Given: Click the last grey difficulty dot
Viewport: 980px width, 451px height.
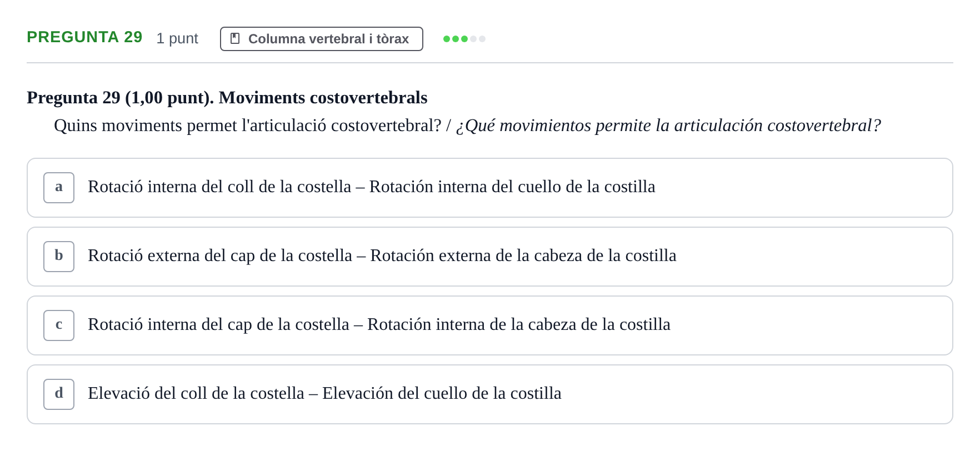Looking at the screenshot, I should (x=482, y=39).
